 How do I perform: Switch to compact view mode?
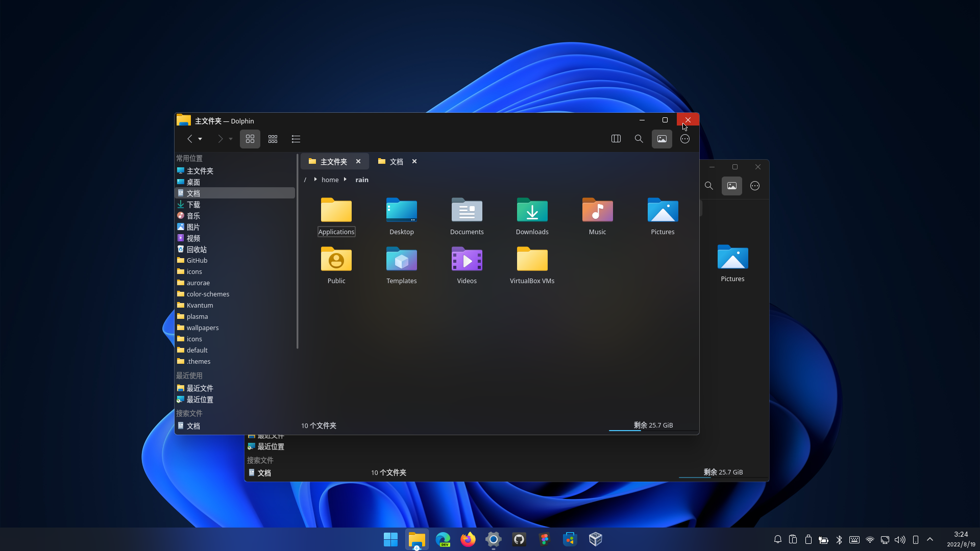pos(273,139)
